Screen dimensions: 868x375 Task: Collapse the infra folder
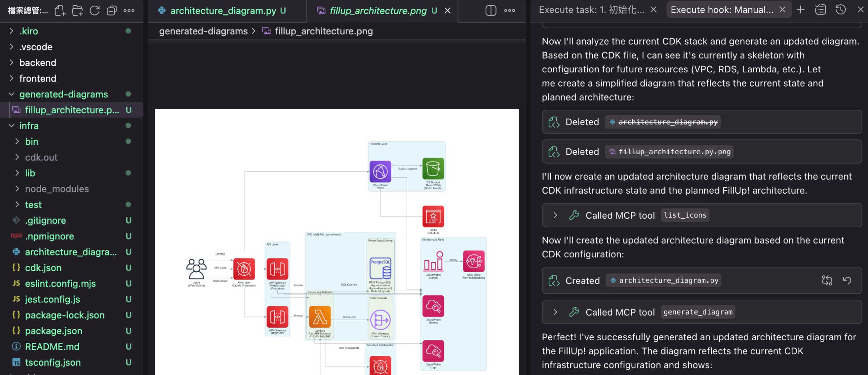click(x=11, y=126)
